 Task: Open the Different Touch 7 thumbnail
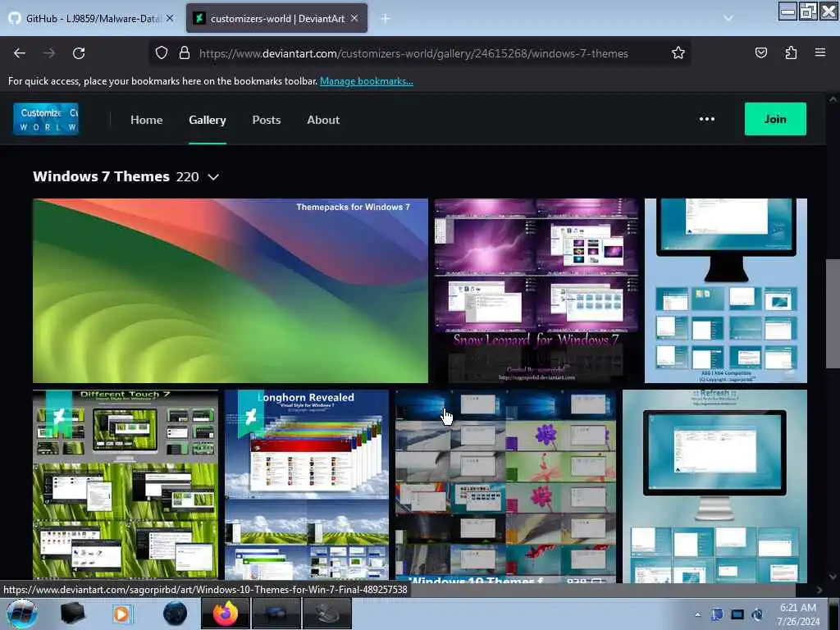tap(126, 485)
